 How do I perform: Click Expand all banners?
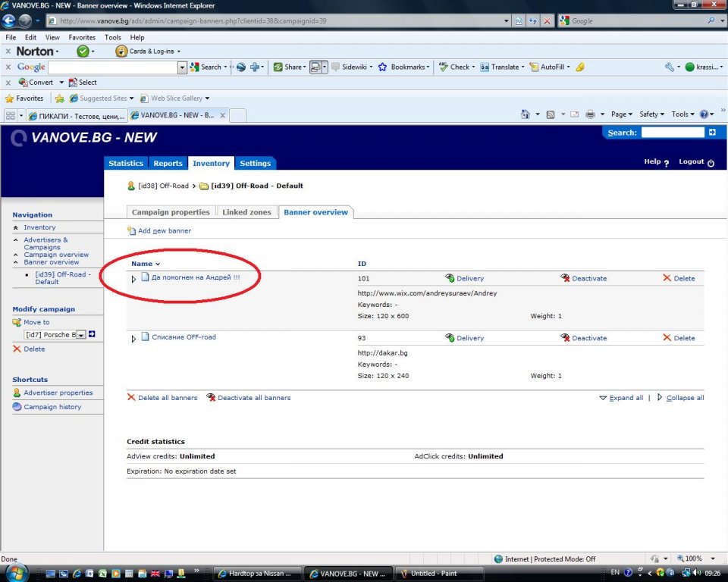[626, 398]
